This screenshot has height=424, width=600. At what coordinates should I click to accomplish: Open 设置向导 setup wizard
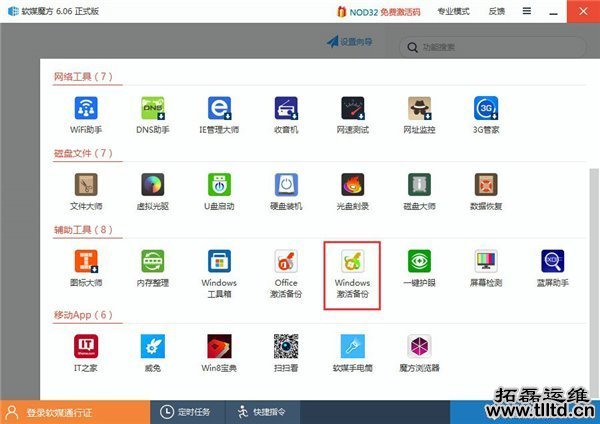click(349, 41)
